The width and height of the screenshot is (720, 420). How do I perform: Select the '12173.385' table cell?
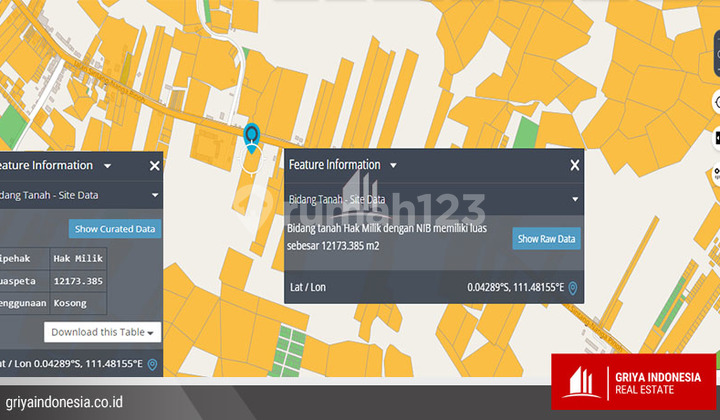[78, 281]
